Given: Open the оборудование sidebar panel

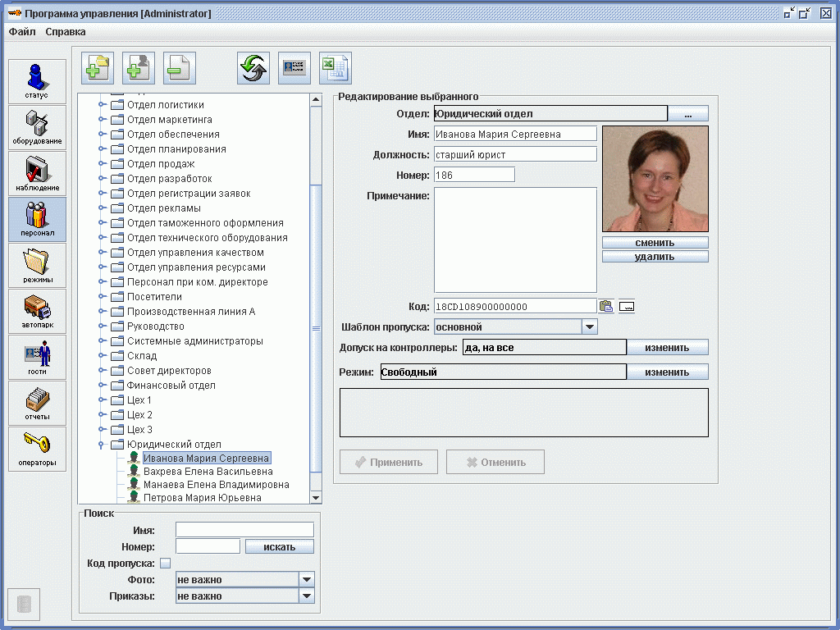Looking at the screenshot, I should pyautogui.click(x=37, y=126).
